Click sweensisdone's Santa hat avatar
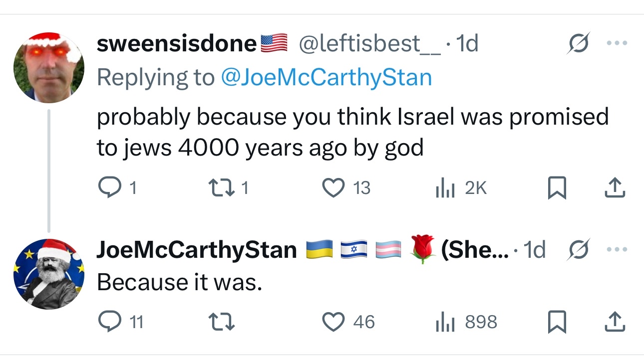644x362 pixels. pos(48,68)
